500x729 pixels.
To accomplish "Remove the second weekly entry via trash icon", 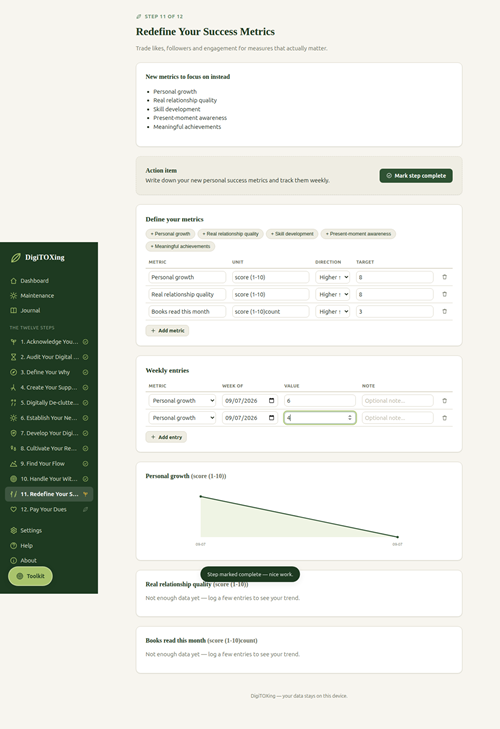I will 444,418.
